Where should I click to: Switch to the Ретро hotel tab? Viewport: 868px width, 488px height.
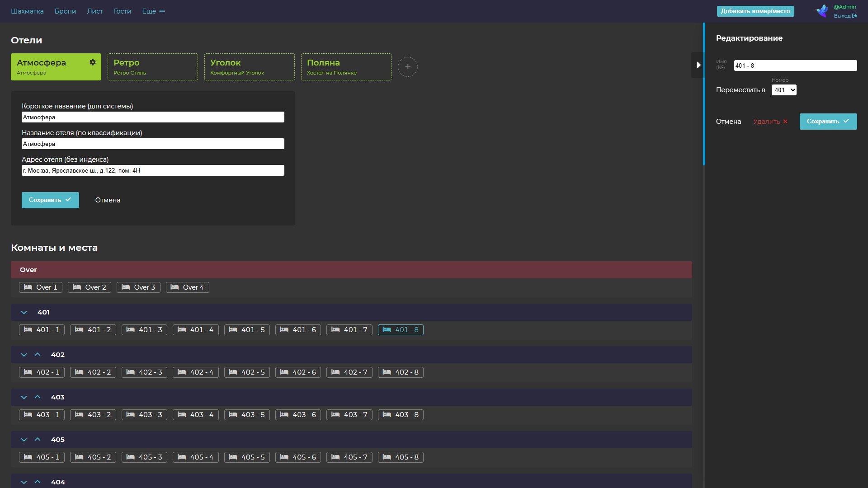[153, 67]
